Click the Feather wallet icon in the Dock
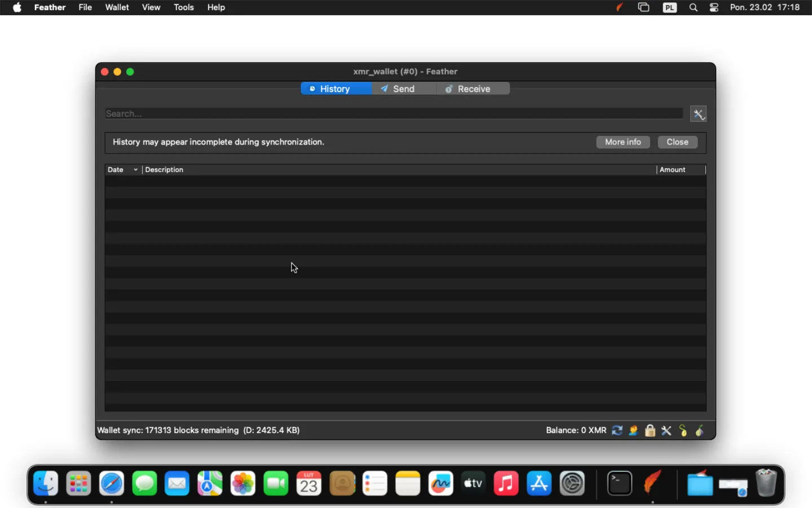This screenshot has height=508, width=812. (654, 484)
